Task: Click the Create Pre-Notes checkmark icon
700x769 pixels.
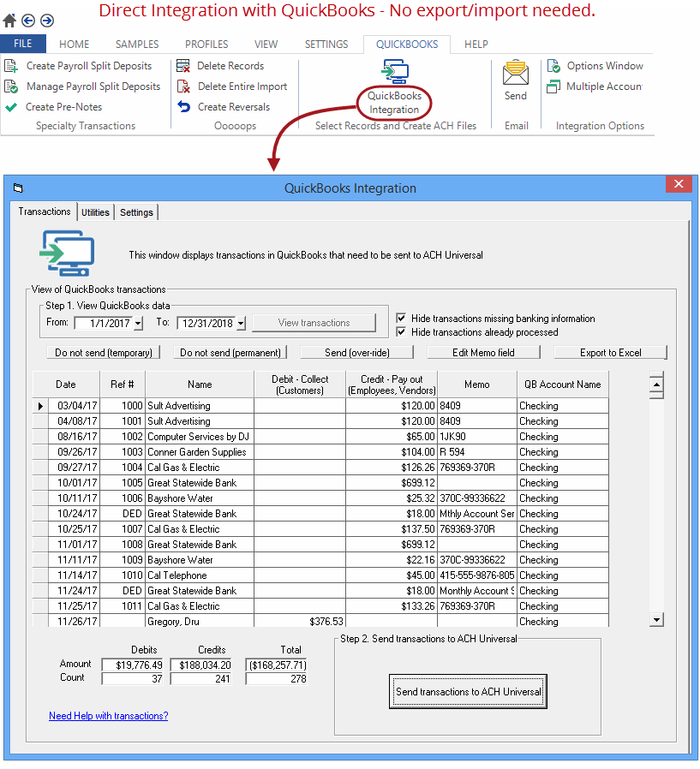Action: click(x=11, y=107)
